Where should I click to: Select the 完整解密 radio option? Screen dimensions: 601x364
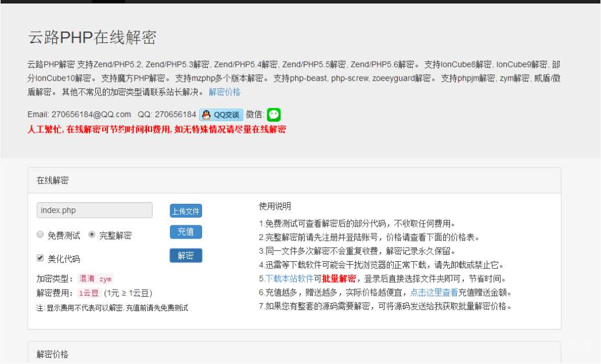tap(92, 235)
